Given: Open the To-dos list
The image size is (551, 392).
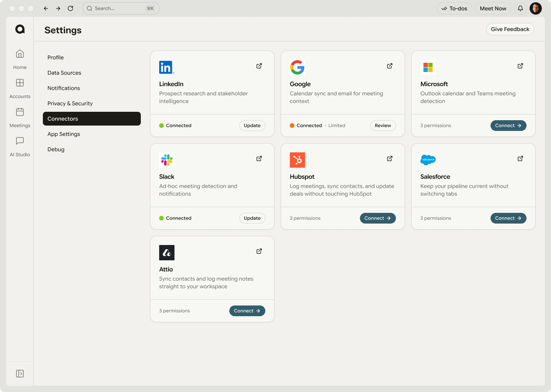Looking at the screenshot, I should (x=455, y=8).
